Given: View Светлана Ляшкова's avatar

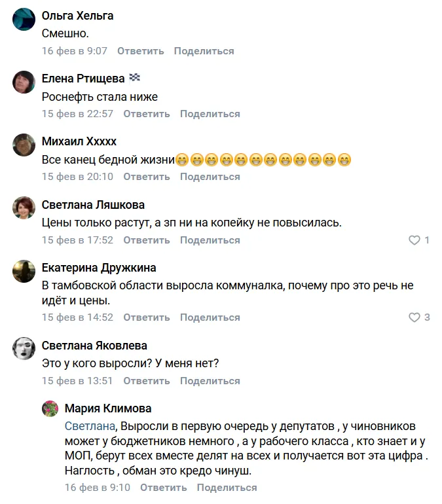Looking at the screenshot, I should point(24,209).
